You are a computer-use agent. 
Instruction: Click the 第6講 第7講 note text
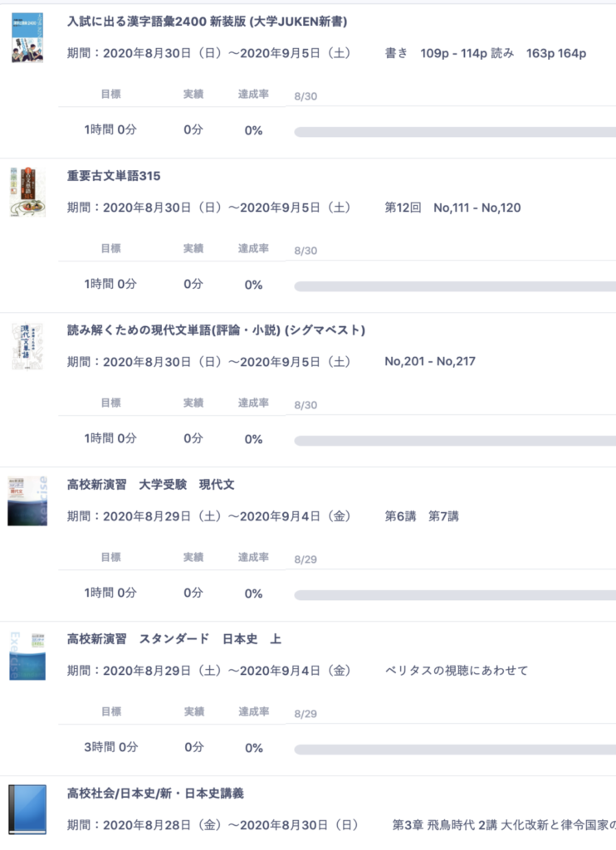point(422,516)
